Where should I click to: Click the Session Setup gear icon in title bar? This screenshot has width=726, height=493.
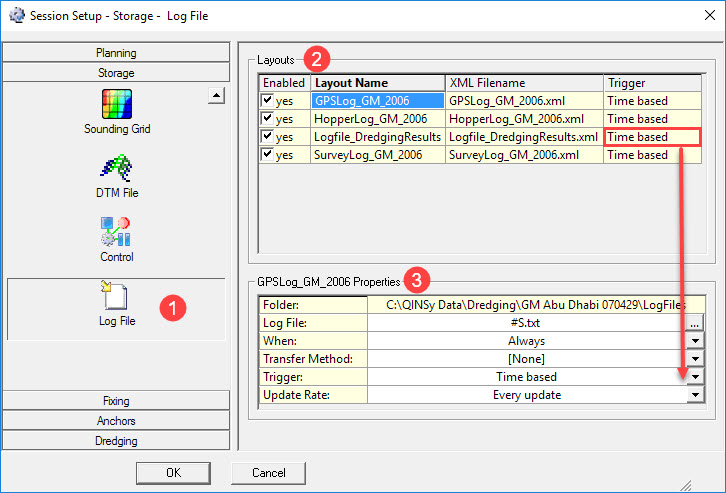pyautogui.click(x=14, y=14)
